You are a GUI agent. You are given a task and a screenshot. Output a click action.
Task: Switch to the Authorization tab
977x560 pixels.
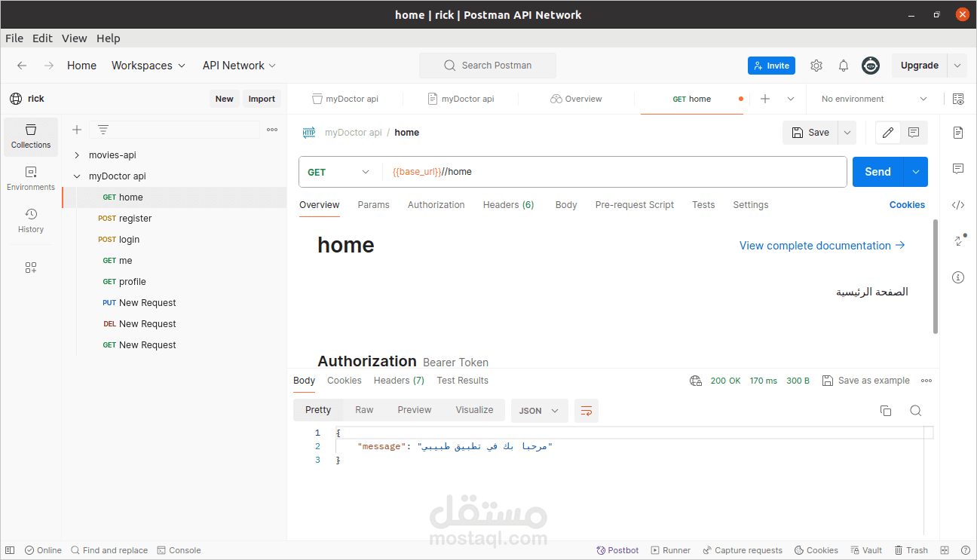(436, 205)
